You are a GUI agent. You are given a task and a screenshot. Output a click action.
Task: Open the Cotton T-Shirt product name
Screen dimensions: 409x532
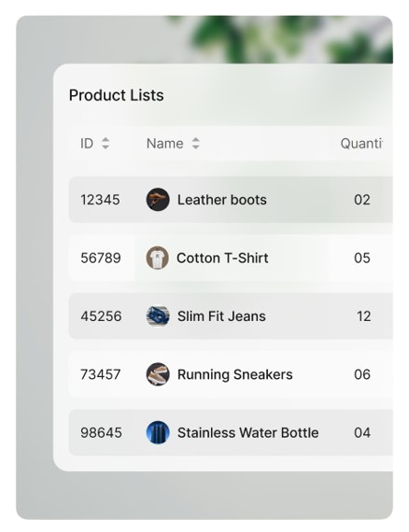(222, 259)
